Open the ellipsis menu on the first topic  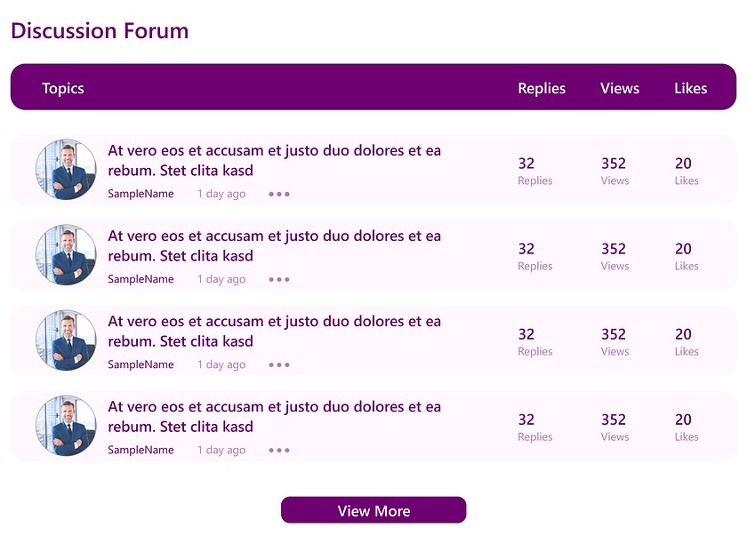278,194
